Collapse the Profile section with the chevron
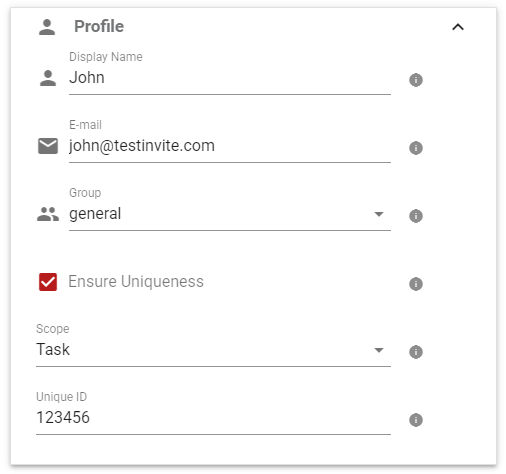This screenshot has width=506, height=474. (x=458, y=27)
